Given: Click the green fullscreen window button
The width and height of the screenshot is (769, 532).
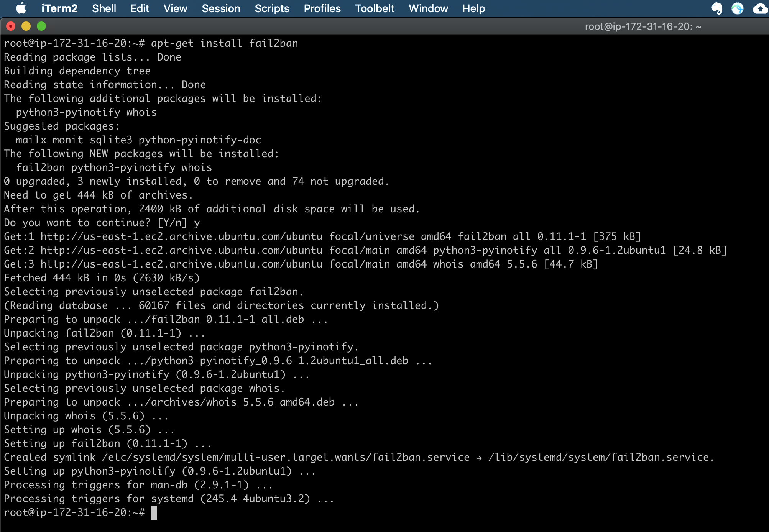Looking at the screenshot, I should 41,26.
